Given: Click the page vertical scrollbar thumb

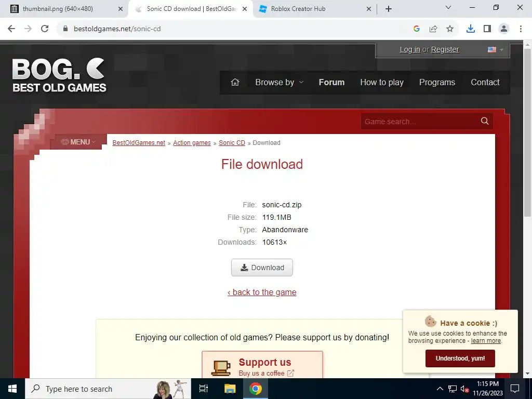Looking at the screenshot, I should pyautogui.click(x=527, y=132).
